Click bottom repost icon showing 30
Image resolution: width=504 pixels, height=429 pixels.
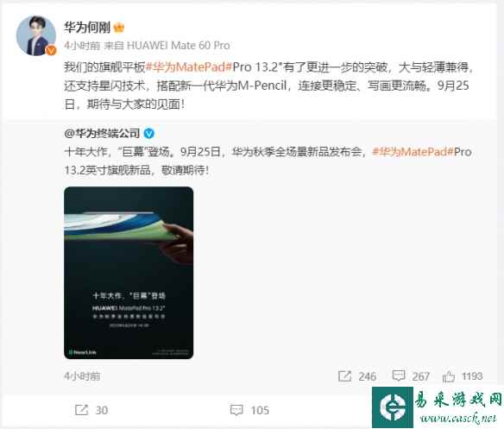81,410
